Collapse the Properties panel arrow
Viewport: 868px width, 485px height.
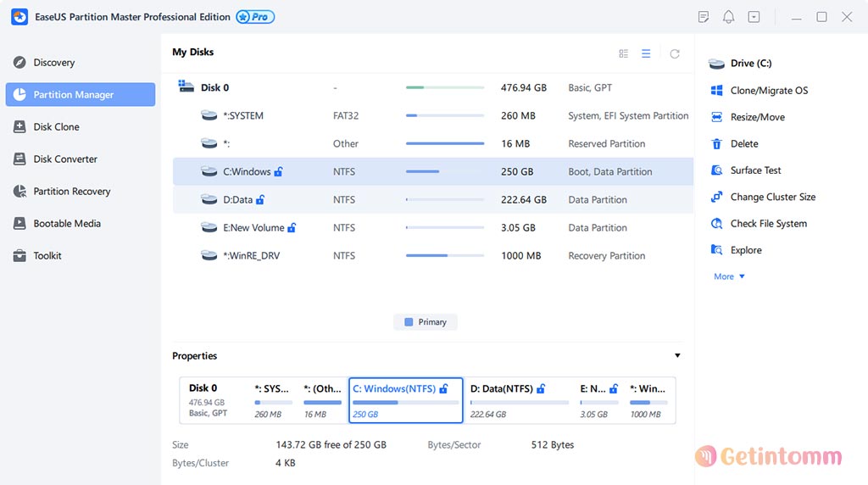[x=677, y=355]
